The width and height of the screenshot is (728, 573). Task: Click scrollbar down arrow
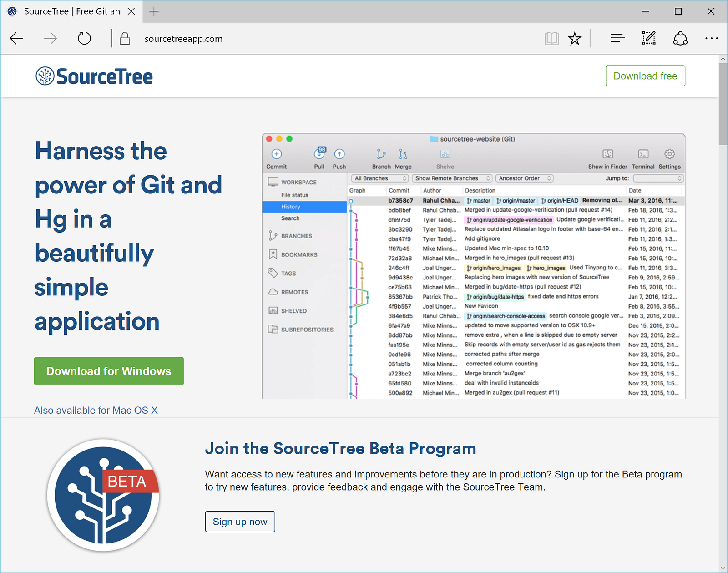pos(723,568)
